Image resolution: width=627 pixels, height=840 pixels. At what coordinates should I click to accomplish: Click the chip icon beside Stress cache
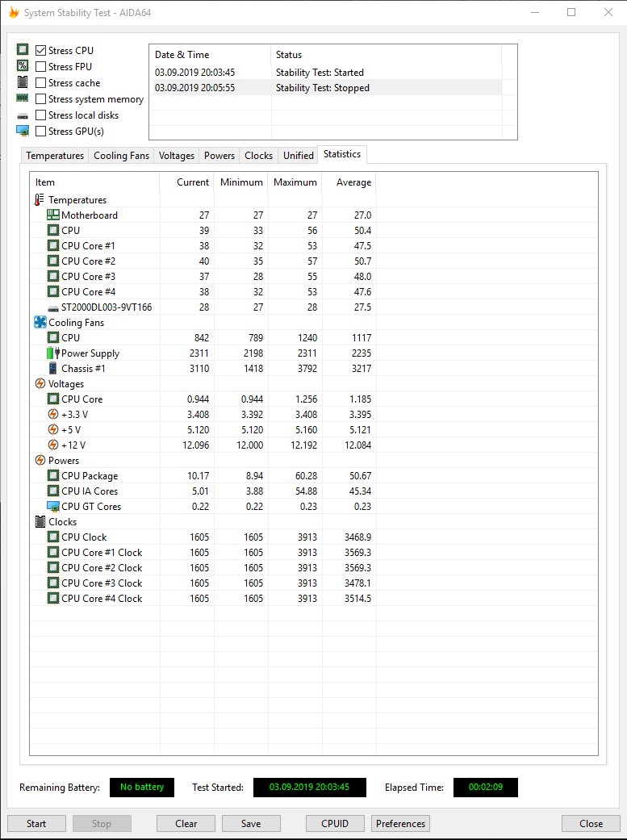23,82
